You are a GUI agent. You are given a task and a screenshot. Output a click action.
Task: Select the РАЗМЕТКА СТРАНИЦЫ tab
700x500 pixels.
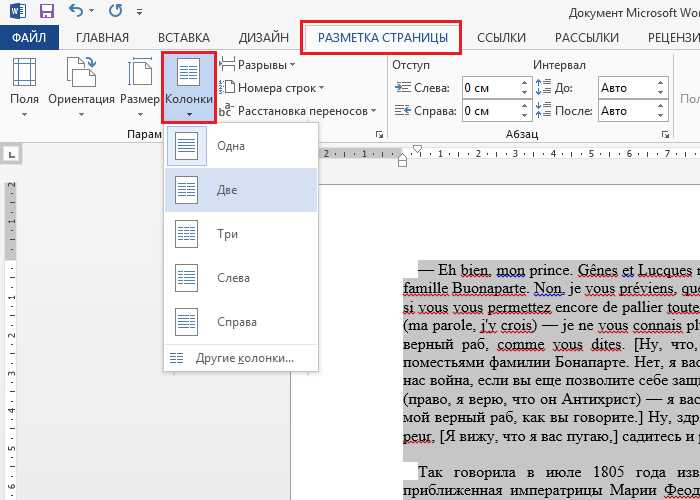(x=383, y=38)
